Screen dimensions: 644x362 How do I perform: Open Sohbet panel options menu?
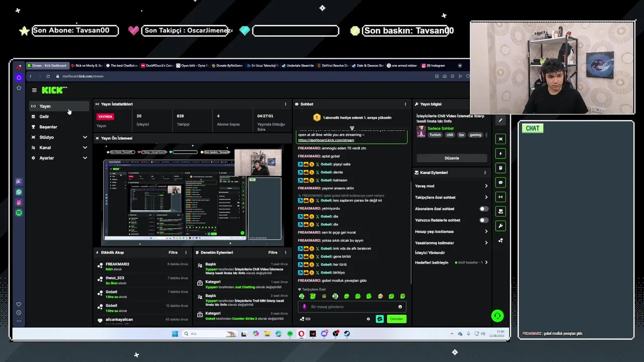tap(405, 104)
